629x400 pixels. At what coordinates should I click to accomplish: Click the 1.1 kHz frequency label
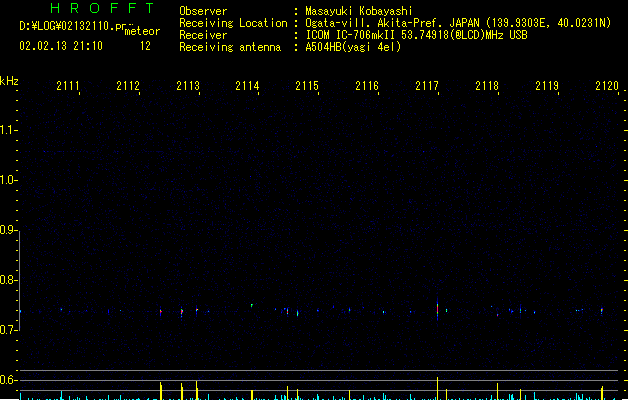click(8, 130)
